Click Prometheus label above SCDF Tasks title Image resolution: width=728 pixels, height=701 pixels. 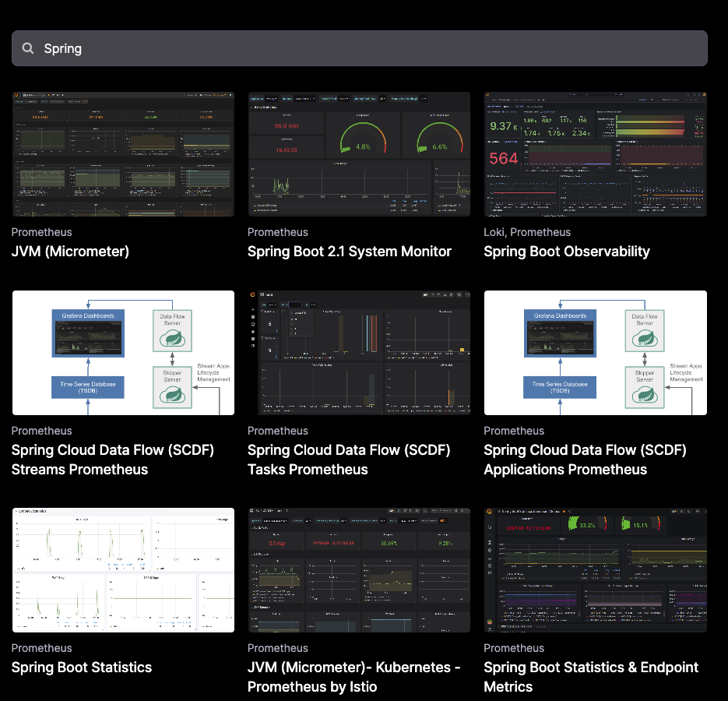coord(278,431)
